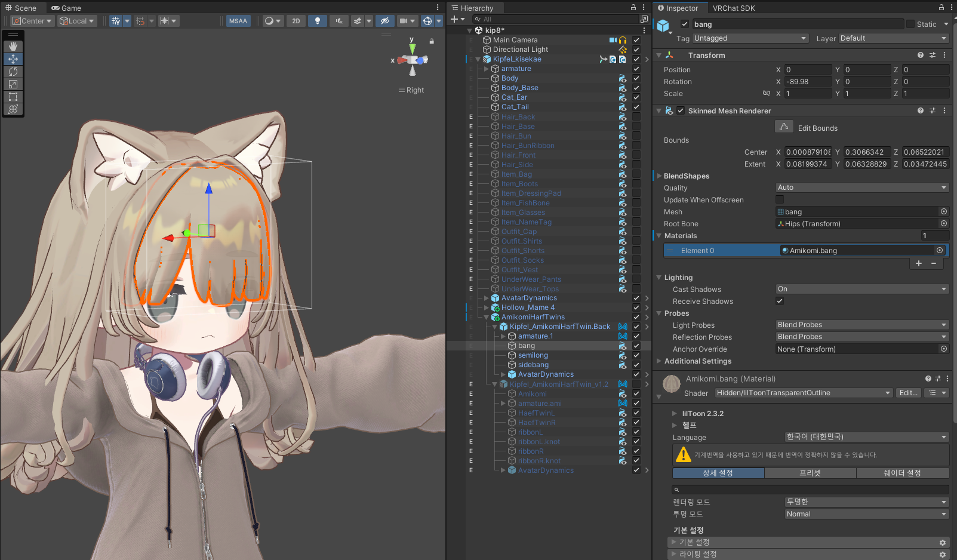The height and width of the screenshot is (560, 957).
Task: Click the Hierarchy search field
Action: click(x=555, y=19)
